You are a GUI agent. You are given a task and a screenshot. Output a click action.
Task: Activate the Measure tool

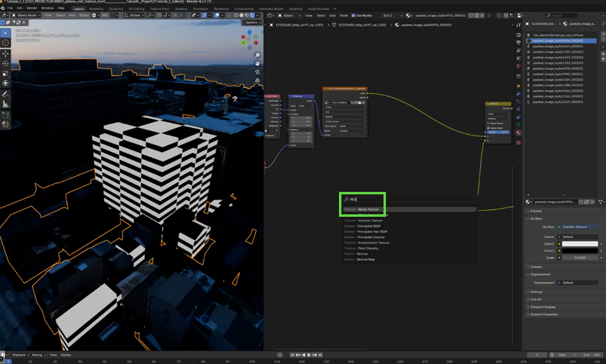[6, 104]
